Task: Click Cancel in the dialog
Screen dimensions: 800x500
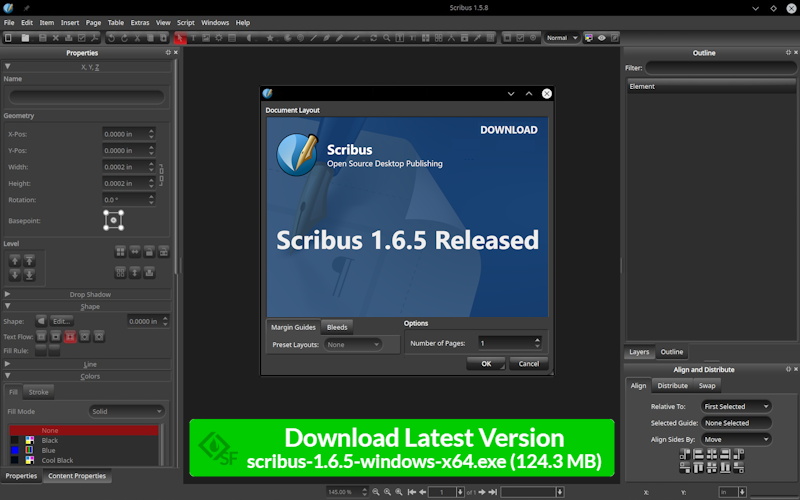Action: 528,364
